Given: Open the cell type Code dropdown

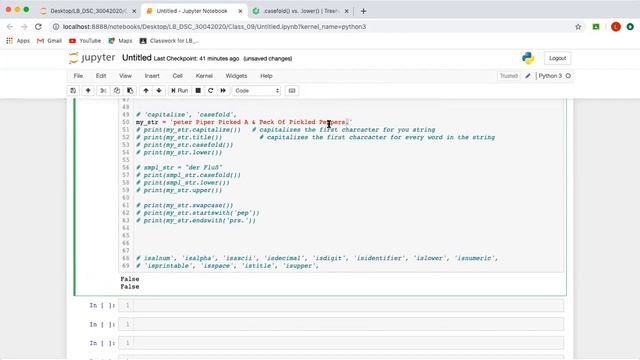Looking at the screenshot, I should 257,91.
